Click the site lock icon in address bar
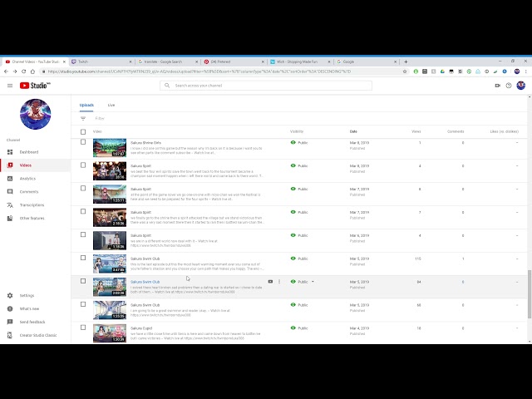 (x=43, y=71)
